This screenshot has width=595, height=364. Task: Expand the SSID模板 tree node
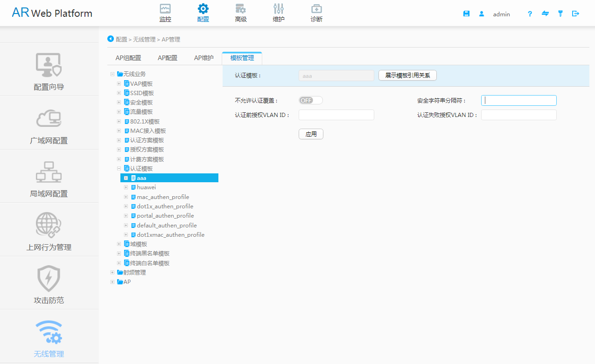point(119,93)
